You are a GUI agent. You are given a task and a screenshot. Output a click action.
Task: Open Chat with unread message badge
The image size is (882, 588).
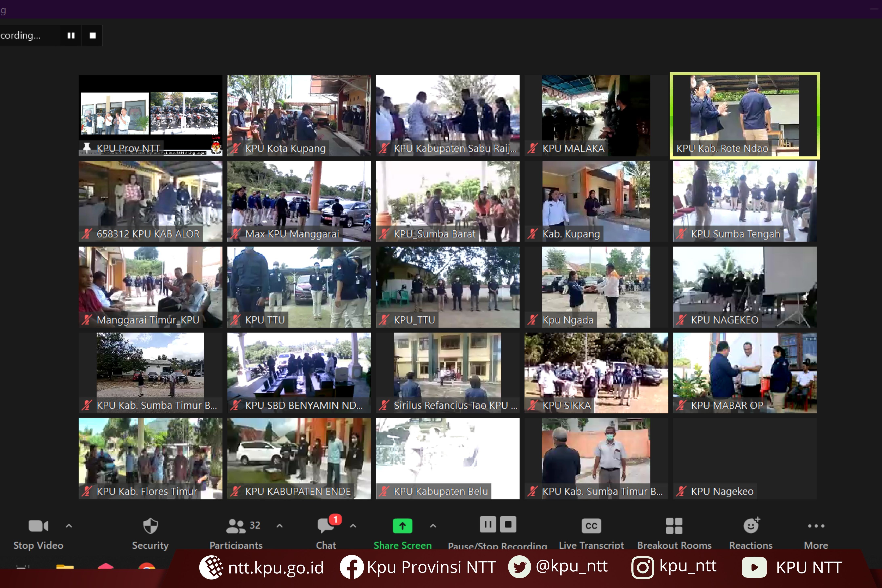coord(325,526)
